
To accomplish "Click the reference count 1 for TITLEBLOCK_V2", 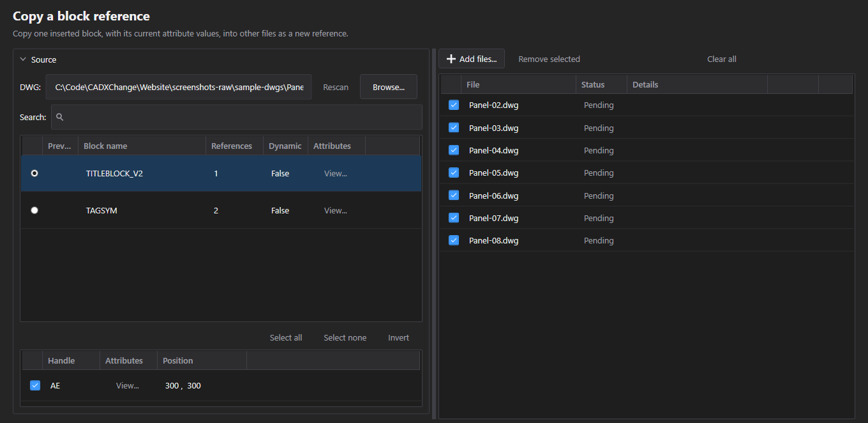I will point(216,173).
